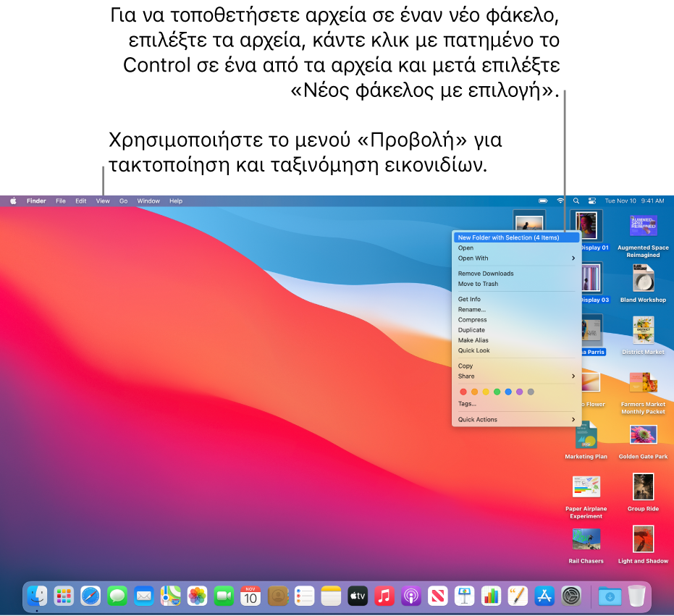Open Finder from the Dock
Image resolution: width=674 pixels, height=616 pixels.
pyautogui.click(x=38, y=596)
